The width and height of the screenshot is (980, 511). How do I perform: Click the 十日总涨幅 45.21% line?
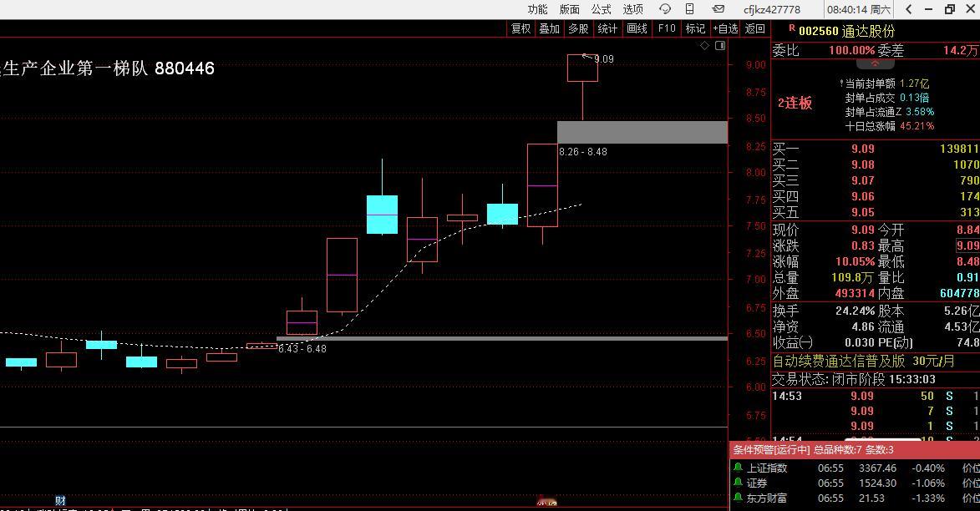pos(890,126)
